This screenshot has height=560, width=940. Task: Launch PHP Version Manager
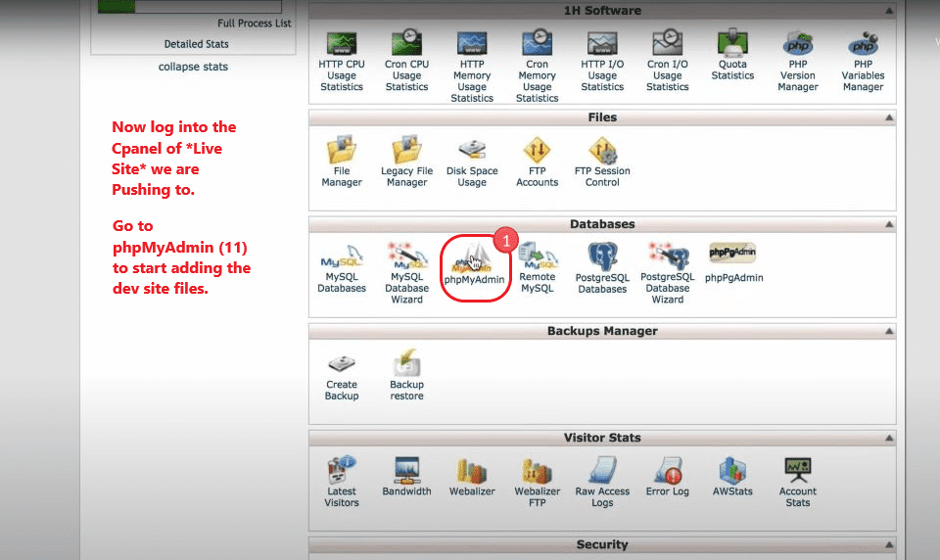pos(797,62)
